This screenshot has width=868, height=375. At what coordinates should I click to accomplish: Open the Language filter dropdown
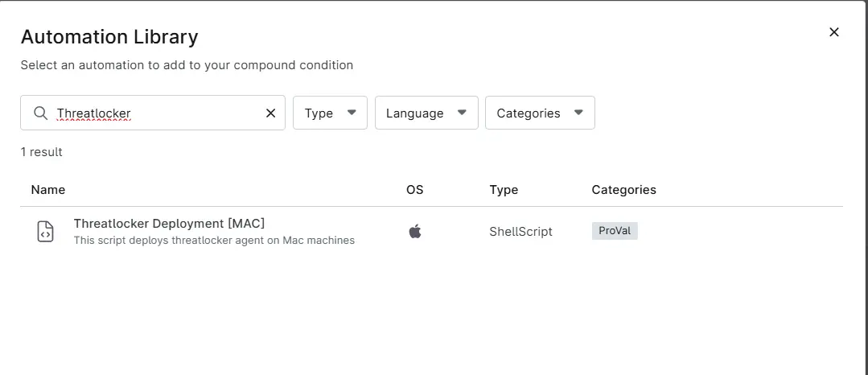[426, 113]
